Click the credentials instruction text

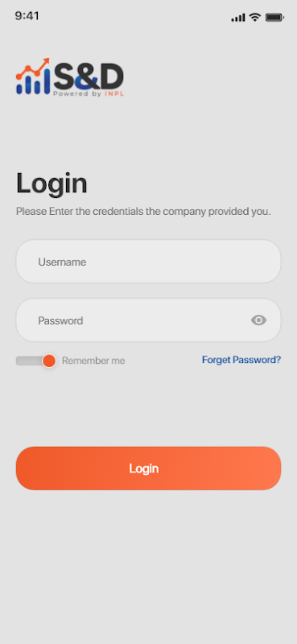[143, 212]
